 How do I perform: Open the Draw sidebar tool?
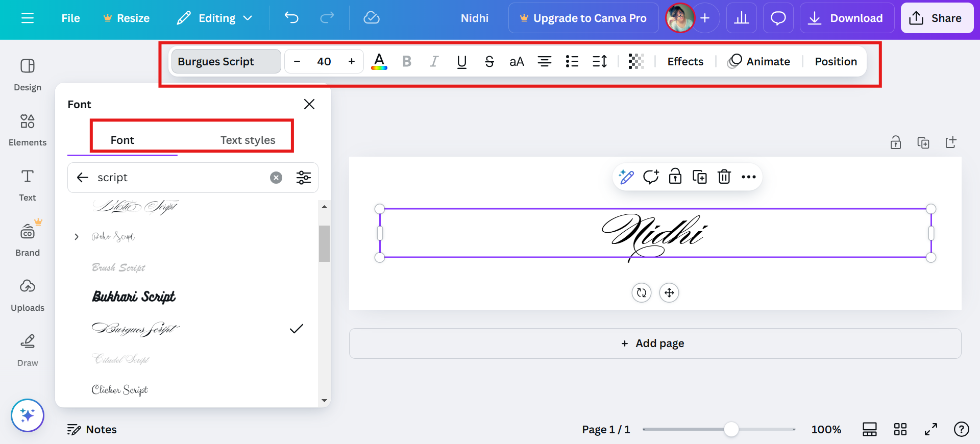28,350
